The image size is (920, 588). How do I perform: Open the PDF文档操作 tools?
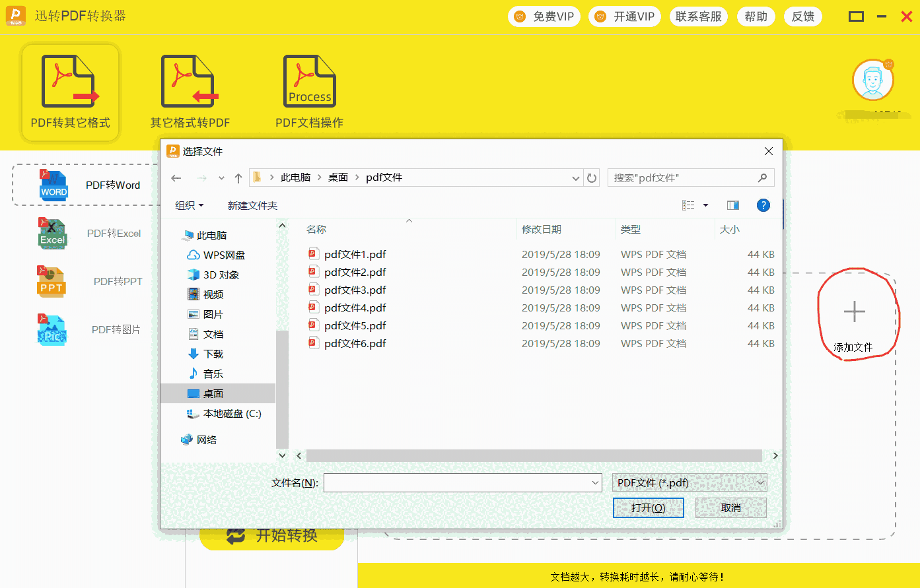(309, 92)
